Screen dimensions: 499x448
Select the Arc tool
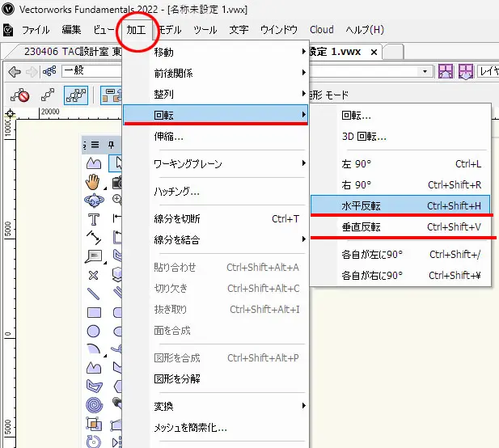tap(93, 349)
